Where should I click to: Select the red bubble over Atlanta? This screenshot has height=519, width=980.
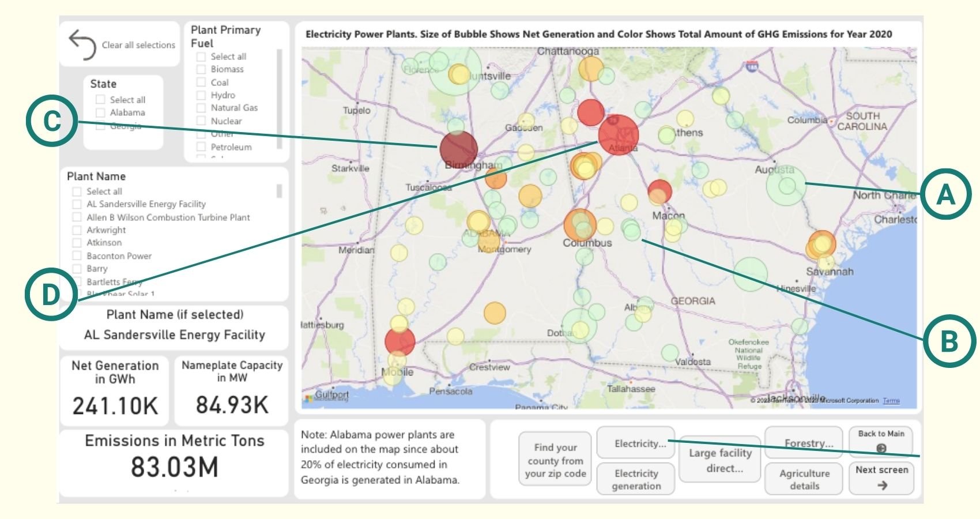[618, 135]
